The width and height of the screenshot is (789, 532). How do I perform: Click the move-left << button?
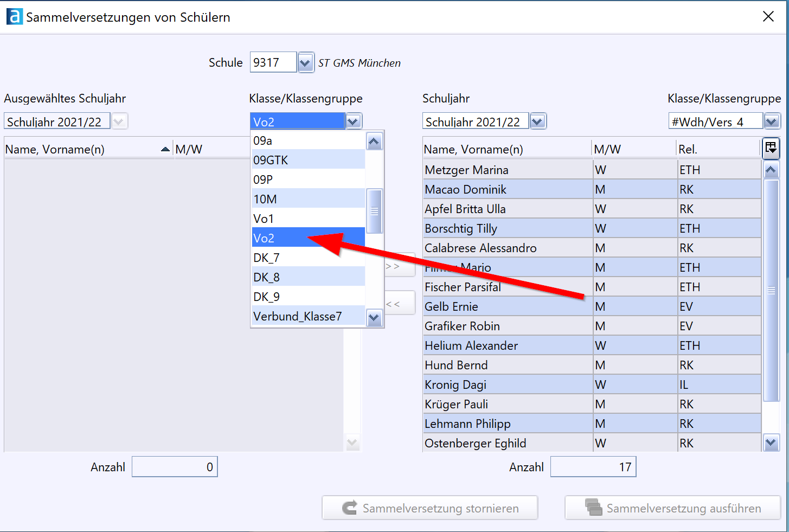pyautogui.click(x=400, y=304)
